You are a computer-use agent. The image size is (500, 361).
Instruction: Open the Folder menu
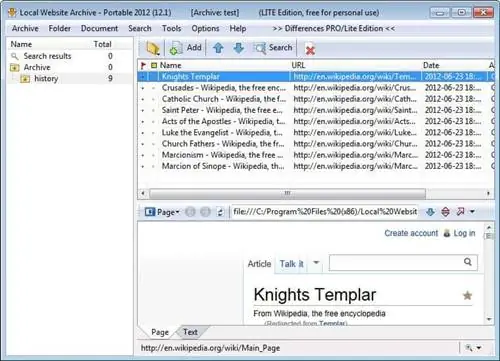(60, 28)
